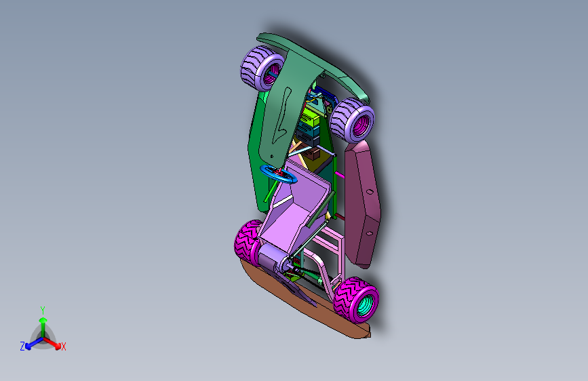The width and height of the screenshot is (588, 381).
Task: Select the lavender front wheel at the top left
Action: pyautogui.click(x=262, y=68)
